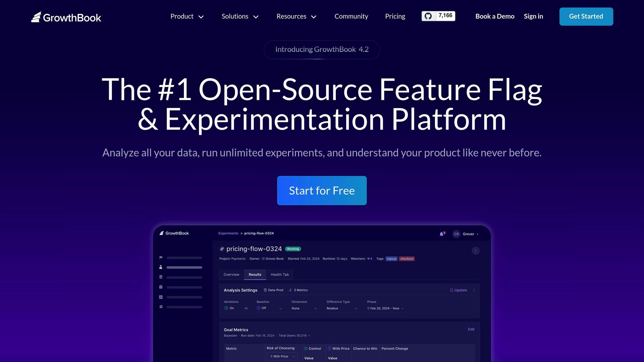Click the GrowthBook logo in header
Image resolution: width=644 pixels, height=362 pixels.
(x=66, y=17)
